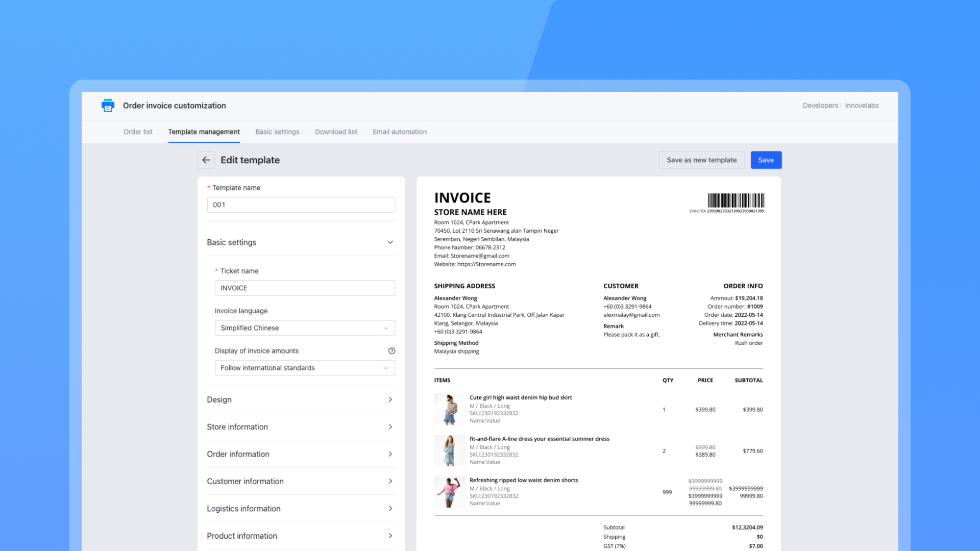The width and height of the screenshot is (980, 551).
Task: Click the back arrow beside Edit template
Action: 206,160
